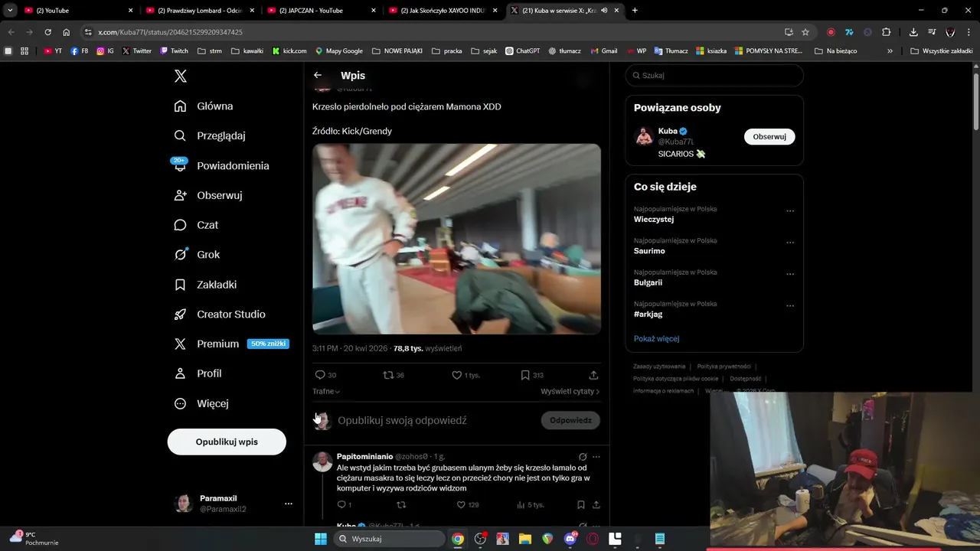This screenshot has width=980, height=551.
Task: Click the Creator Studio rocket icon
Action: 180,315
